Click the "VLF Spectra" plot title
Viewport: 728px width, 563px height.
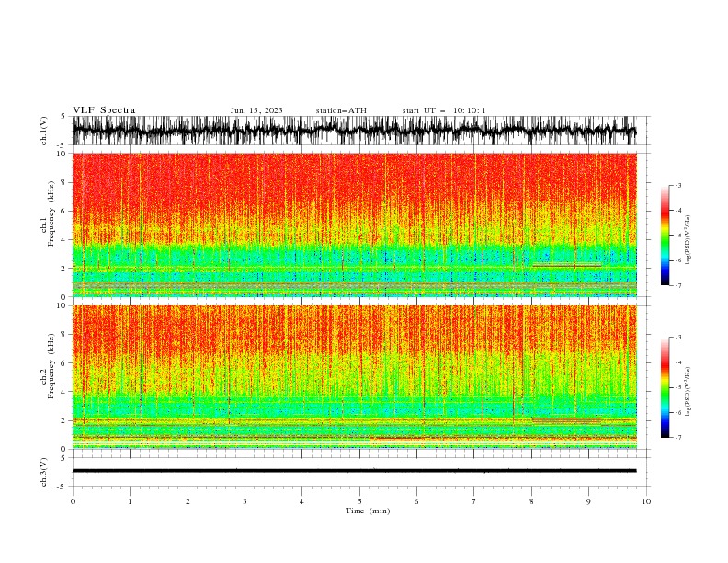click(104, 110)
